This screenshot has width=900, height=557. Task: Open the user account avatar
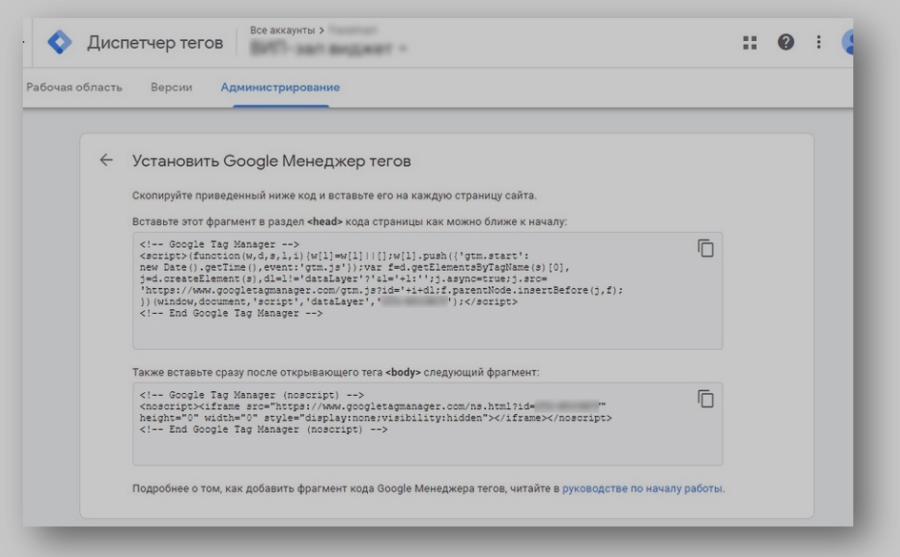point(848,42)
